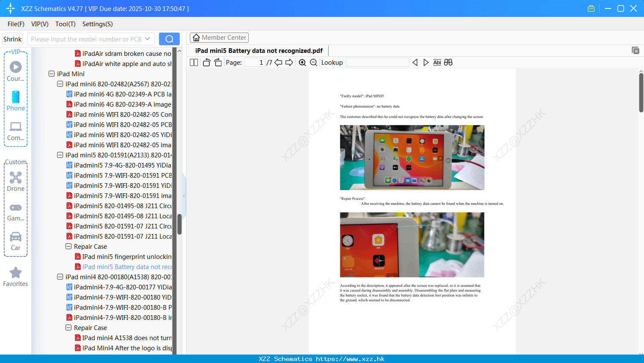Open the File(F) menu
This screenshot has height=363, width=644.
16,24
